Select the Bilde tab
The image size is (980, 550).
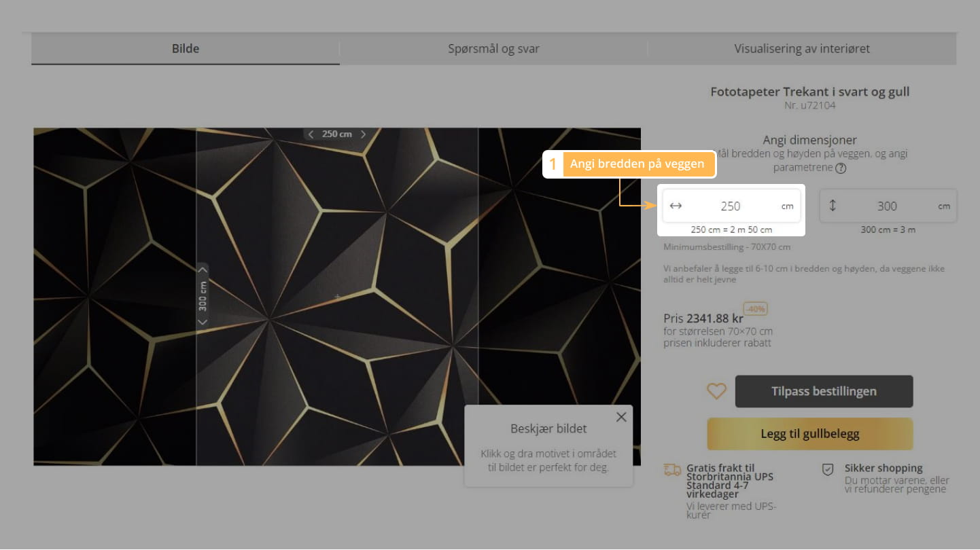point(186,49)
